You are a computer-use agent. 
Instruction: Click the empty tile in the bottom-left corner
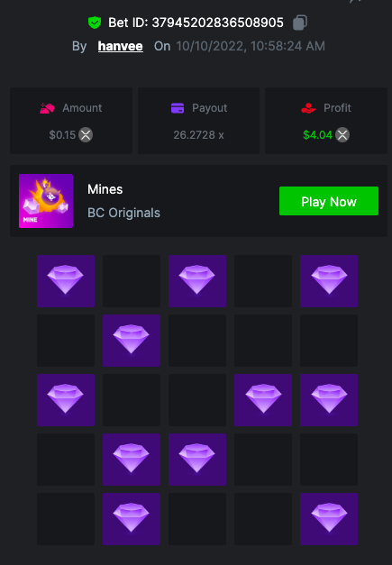[x=66, y=519]
